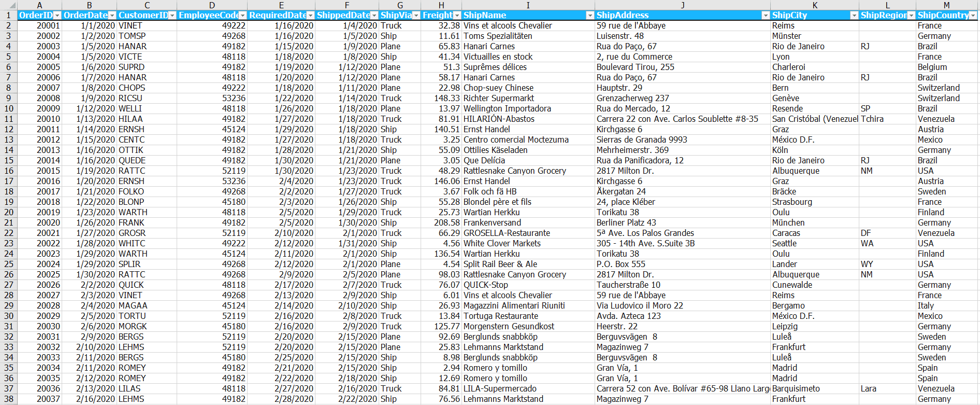Open the ShipCity filter arrow
980x405 pixels.
point(854,16)
